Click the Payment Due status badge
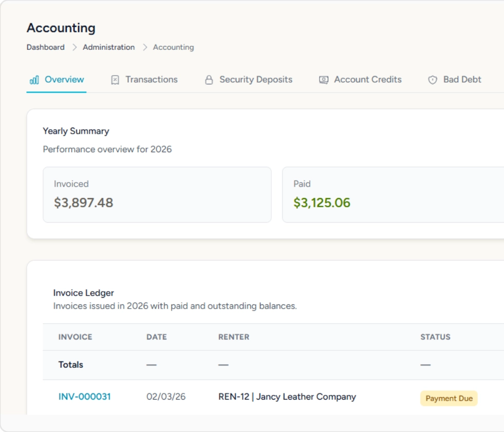504x432 pixels. [x=449, y=398]
